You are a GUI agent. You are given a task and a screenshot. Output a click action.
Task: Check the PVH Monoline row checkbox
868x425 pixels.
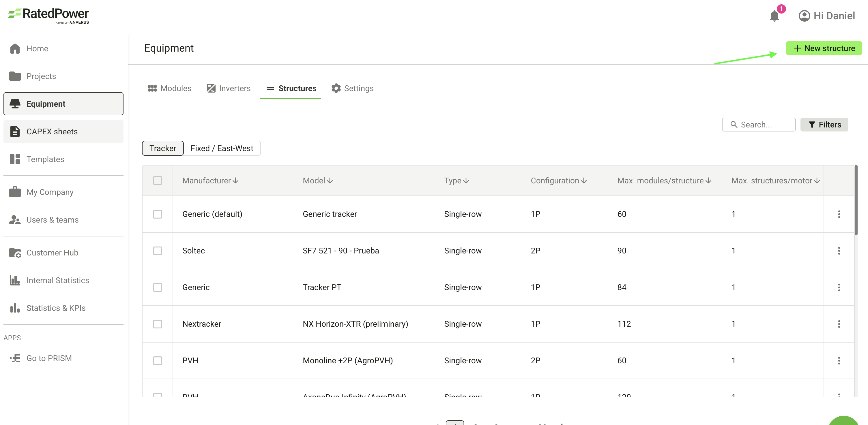pyautogui.click(x=157, y=361)
